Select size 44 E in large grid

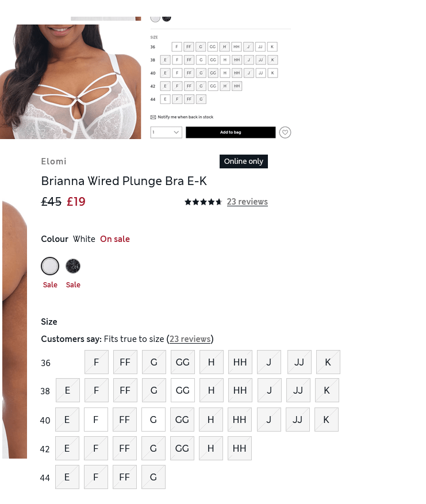67,477
